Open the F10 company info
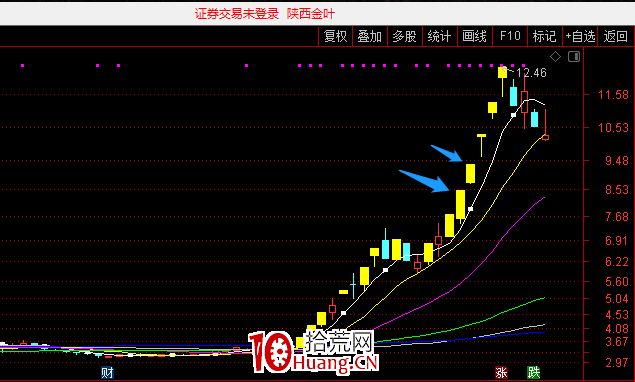 (x=509, y=36)
